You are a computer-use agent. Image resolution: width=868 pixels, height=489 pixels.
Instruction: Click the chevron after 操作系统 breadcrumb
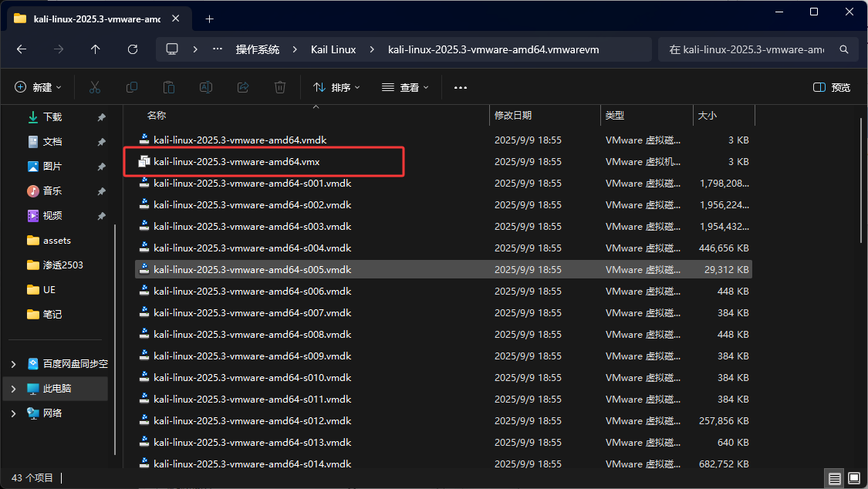[295, 50]
